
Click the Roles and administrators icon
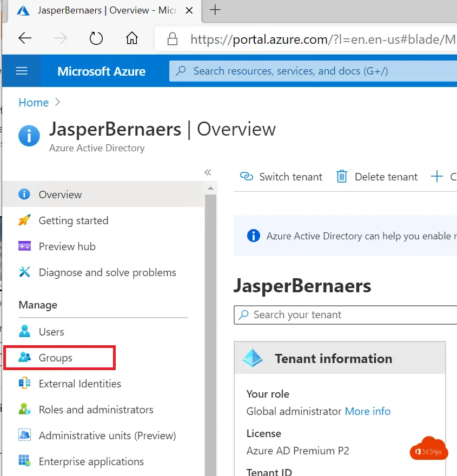[x=24, y=409]
